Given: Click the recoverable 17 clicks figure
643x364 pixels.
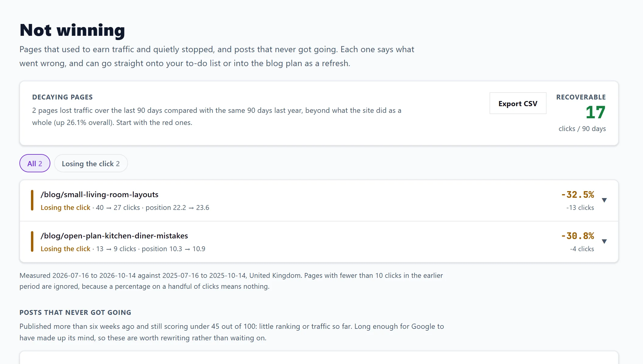Looking at the screenshot, I should (x=595, y=112).
